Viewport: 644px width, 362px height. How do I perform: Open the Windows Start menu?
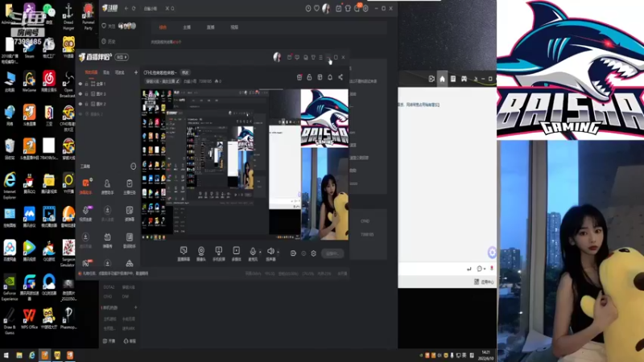point(6,356)
